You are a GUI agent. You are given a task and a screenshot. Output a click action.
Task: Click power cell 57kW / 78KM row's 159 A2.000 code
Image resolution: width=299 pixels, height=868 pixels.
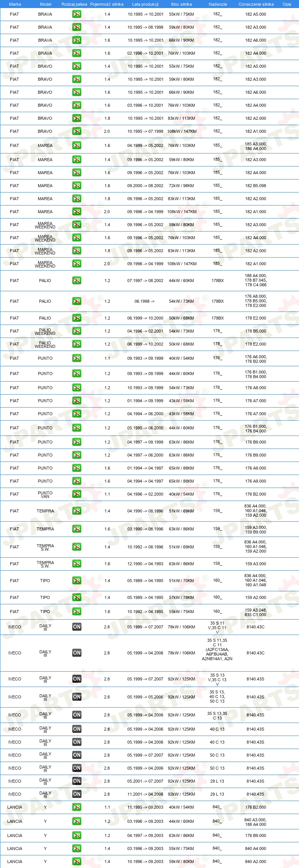coord(256,597)
